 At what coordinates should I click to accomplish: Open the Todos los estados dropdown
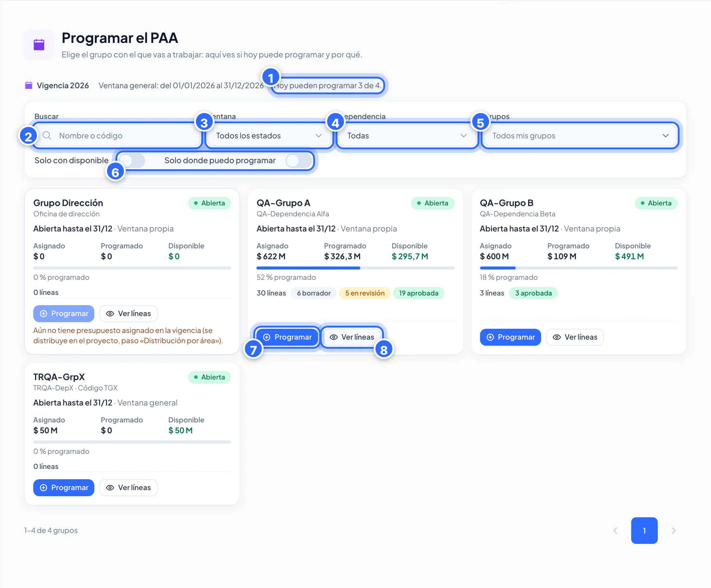pyautogui.click(x=269, y=135)
